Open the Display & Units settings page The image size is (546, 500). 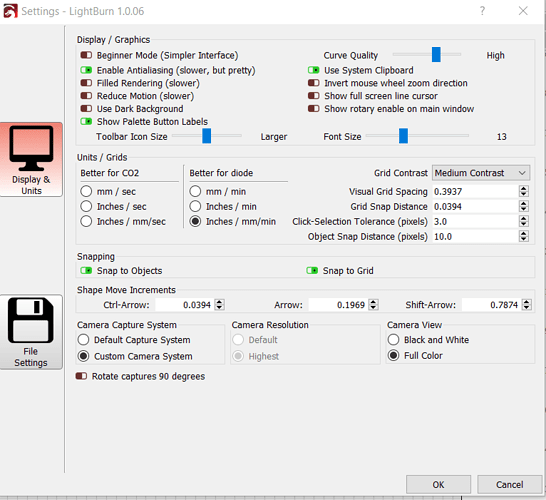pyautogui.click(x=31, y=159)
